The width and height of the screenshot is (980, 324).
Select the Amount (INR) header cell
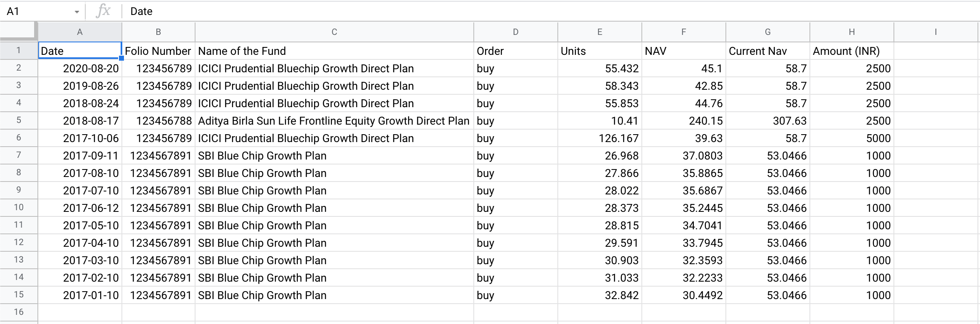(851, 51)
